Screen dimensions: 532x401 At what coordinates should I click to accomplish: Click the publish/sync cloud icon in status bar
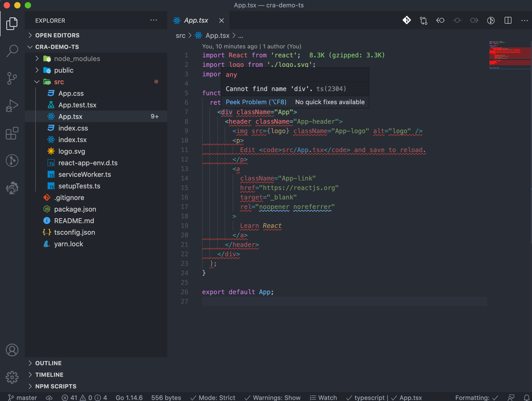pos(49,398)
